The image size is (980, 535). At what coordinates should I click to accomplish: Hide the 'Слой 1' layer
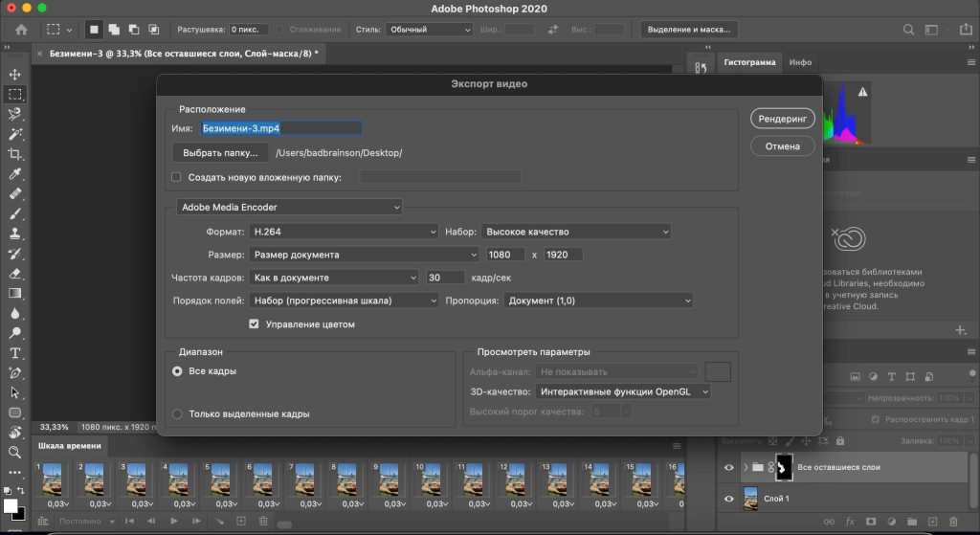(729, 499)
